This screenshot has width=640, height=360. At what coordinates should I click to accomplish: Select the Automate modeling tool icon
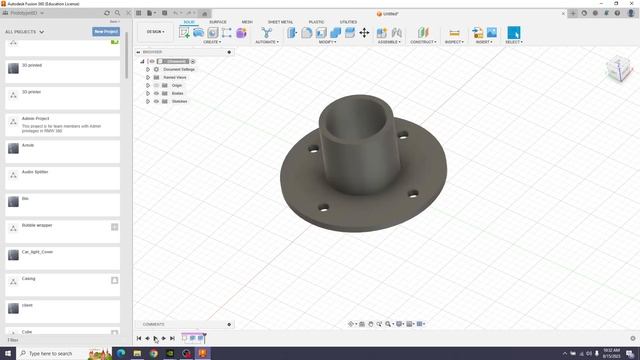[x=267, y=33]
